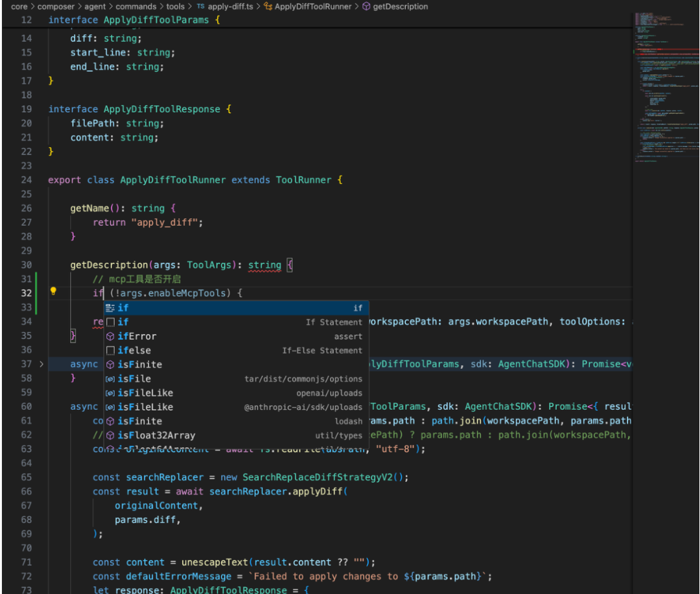
Task: Click 'originalContent,' argument on line 67
Action: pos(159,506)
